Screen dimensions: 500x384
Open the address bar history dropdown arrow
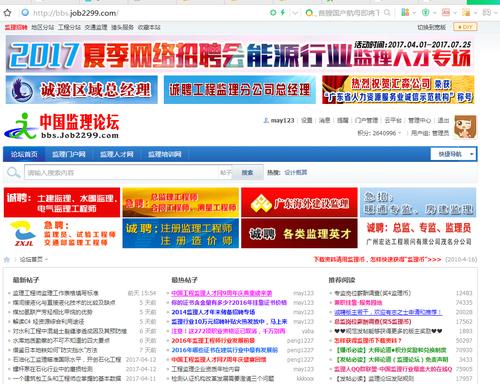point(295,13)
